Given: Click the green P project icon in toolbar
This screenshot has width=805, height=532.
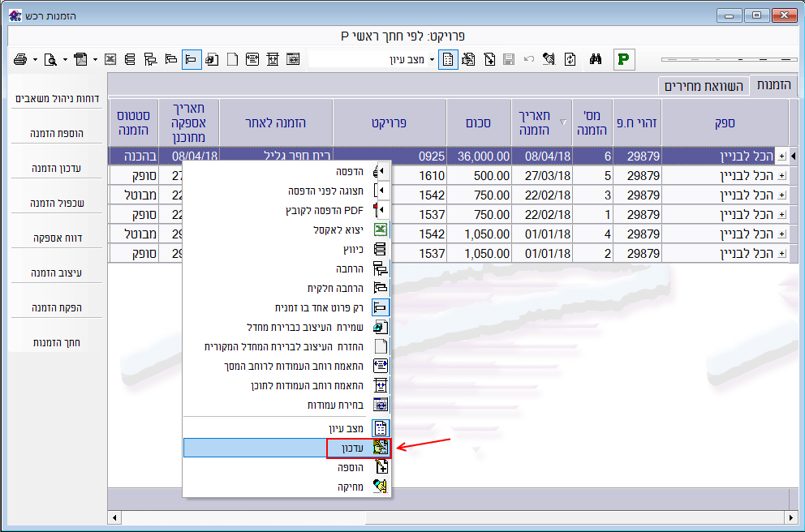Looking at the screenshot, I should click(624, 59).
